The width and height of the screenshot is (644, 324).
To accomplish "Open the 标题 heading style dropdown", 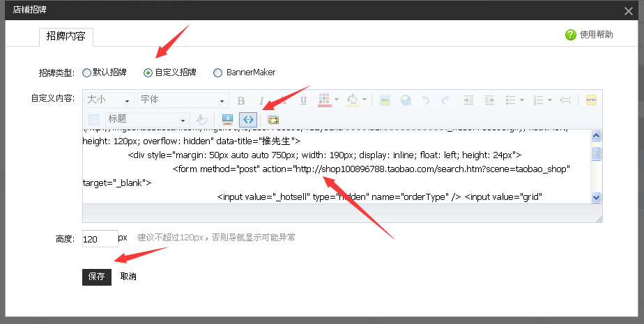I will (x=147, y=119).
